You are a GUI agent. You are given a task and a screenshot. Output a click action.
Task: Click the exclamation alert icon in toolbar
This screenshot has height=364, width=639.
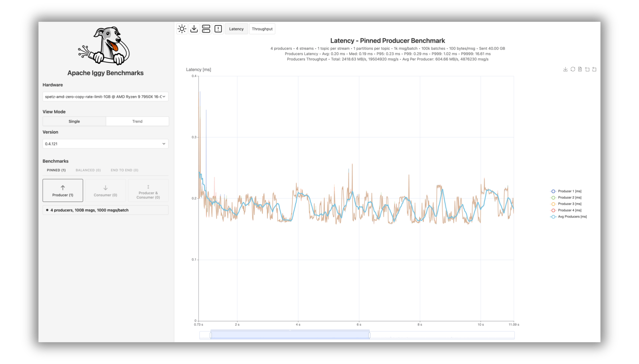pyautogui.click(x=218, y=29)
